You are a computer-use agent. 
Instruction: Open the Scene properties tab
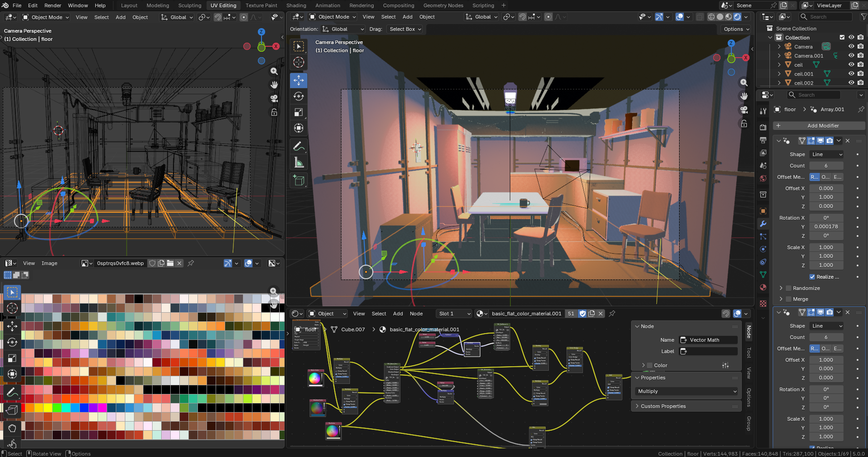[763, 166]
